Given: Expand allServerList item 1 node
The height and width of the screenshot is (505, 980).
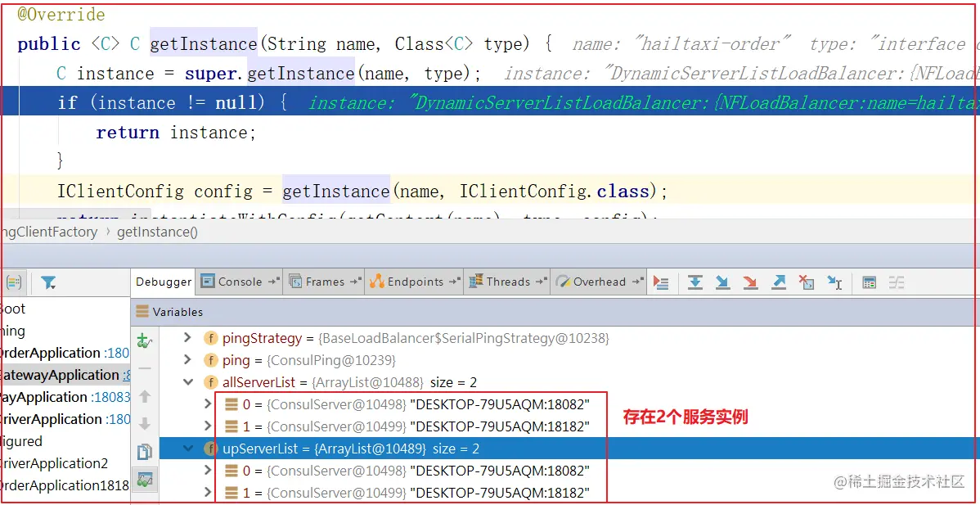Looking at the screenshot, I should (x=208, y=426).
